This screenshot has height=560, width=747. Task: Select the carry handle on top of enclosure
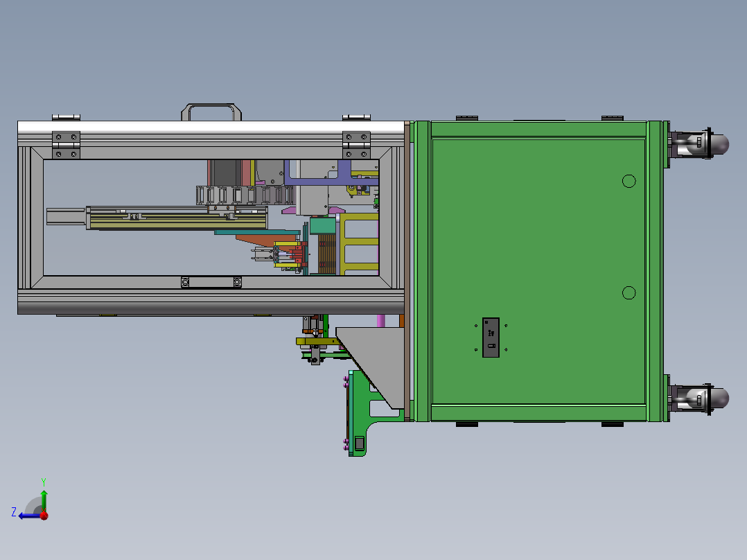pyautogui.click(x=211, y=112)
